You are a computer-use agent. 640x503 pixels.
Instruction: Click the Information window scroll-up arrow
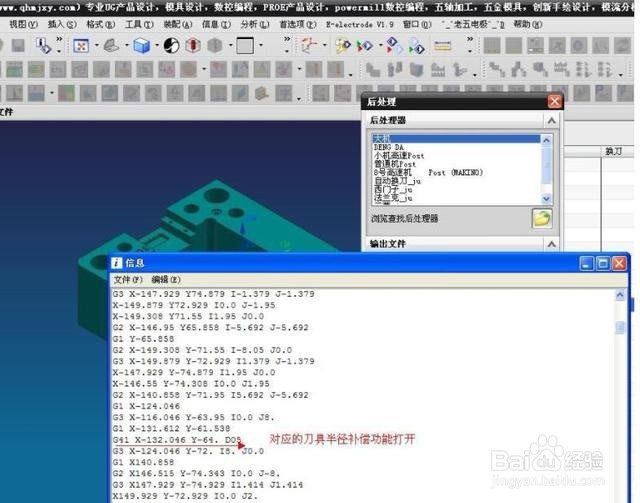[620, 295]
